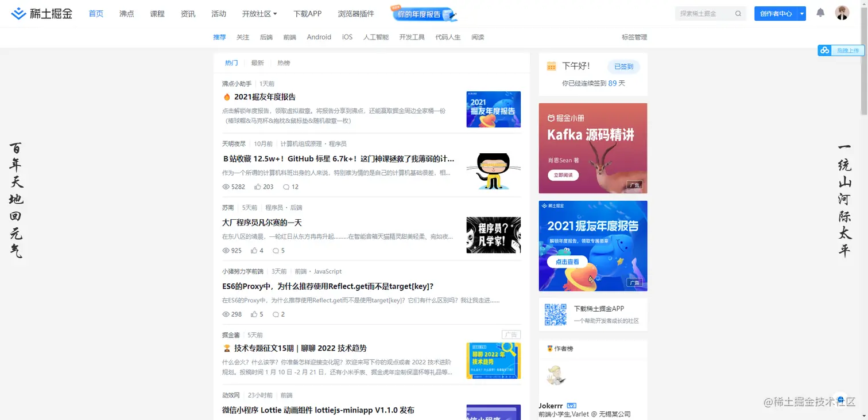Sort the feed by 热门
Viewport: 868px width, 420px height.
(231, 63)
